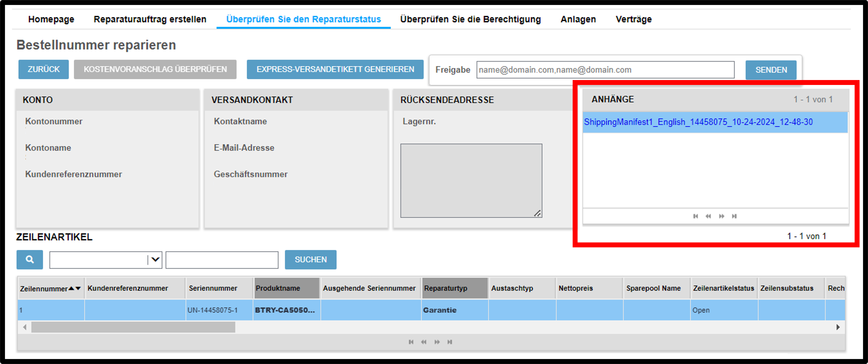Go to previous page in line items pager

pos(424,342)
